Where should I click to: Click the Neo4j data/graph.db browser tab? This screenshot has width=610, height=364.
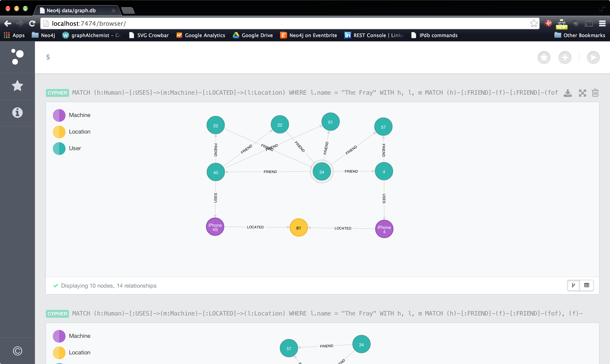(71, 10)
